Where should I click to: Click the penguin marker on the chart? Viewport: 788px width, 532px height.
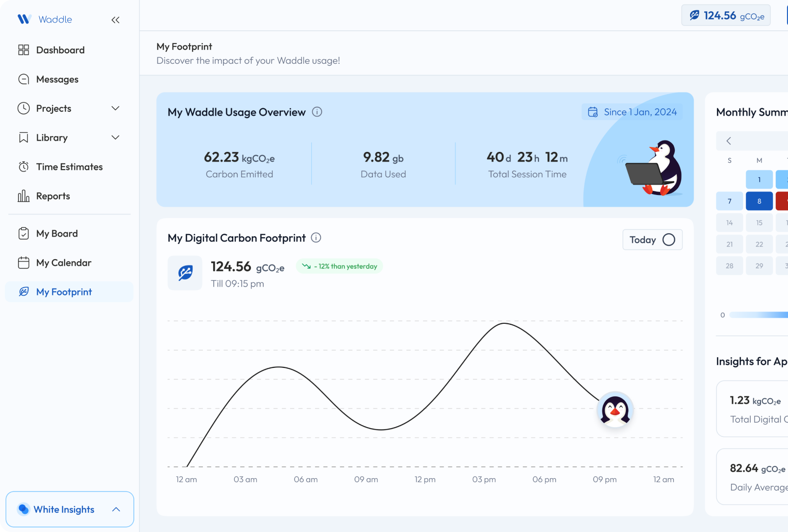coord(615,410)
